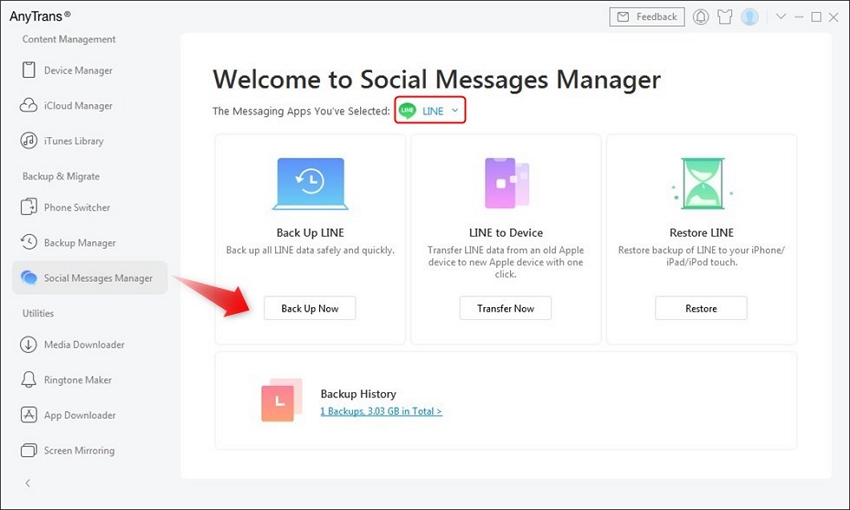Click 'Restore backup of LINE' description

[701, 256]
